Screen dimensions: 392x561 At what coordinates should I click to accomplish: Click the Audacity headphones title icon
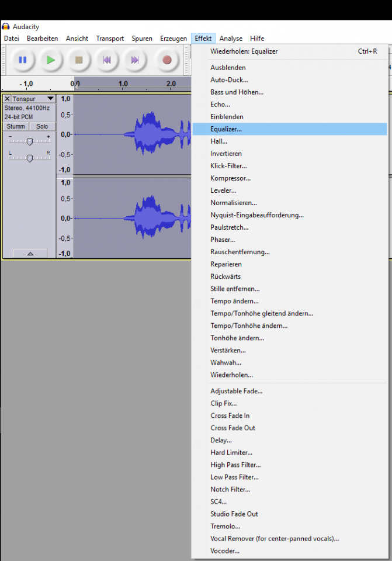click(x=6, y=27)
